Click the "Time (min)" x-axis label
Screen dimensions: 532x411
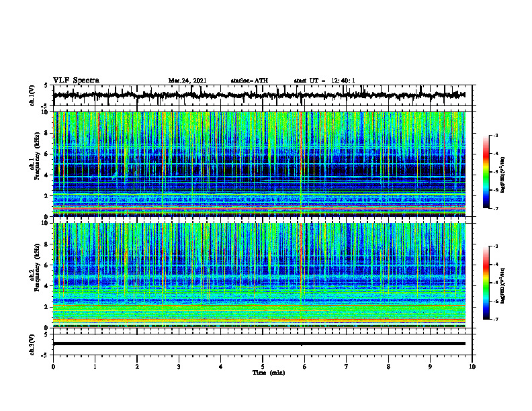pyautogui.click(x=269, y=373)
